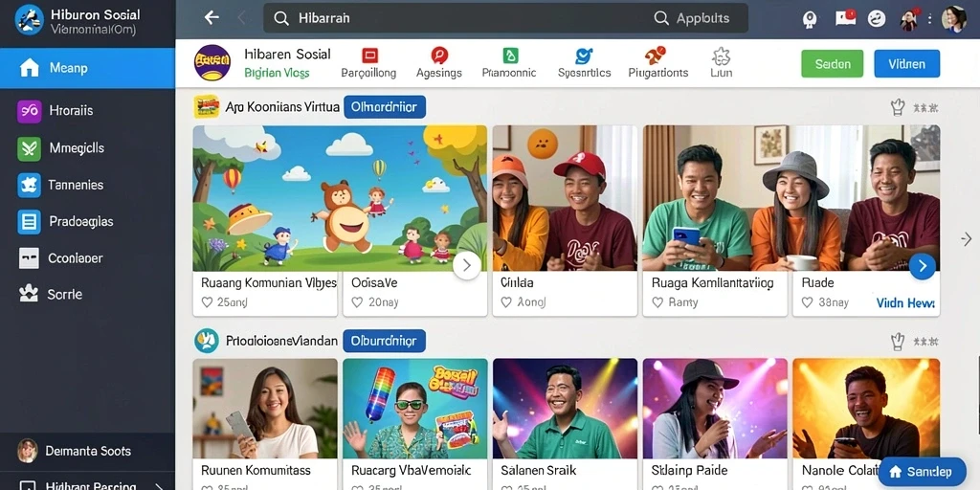Click the Hiburon Sosial logo in sidebar

(x=29, y=19)
